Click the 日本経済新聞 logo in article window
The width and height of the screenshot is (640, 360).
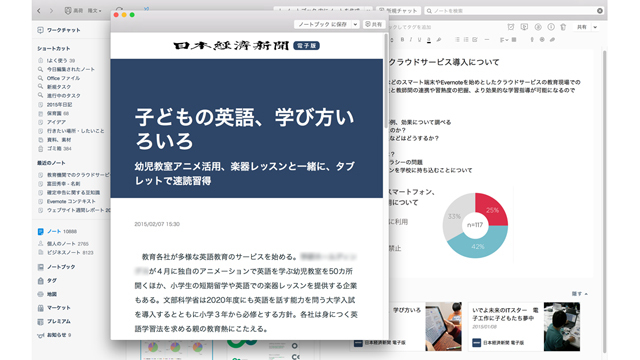[231, 46]
